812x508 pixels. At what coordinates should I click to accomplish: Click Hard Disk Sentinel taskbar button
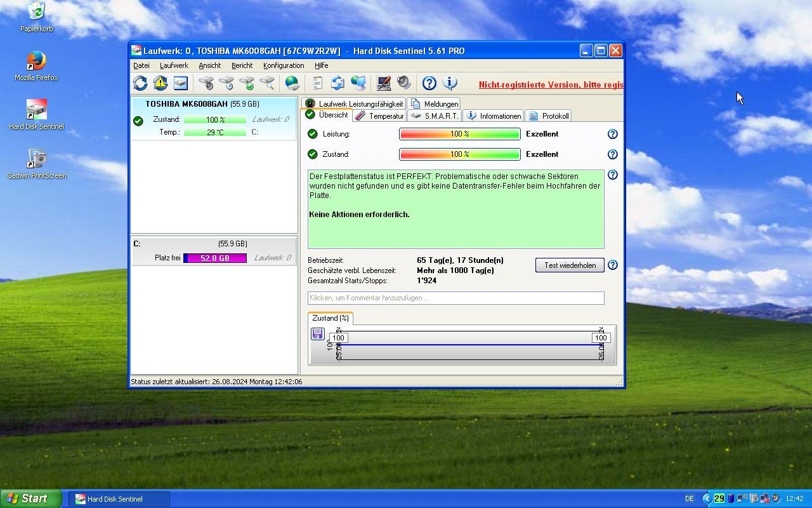pos(119,499)
